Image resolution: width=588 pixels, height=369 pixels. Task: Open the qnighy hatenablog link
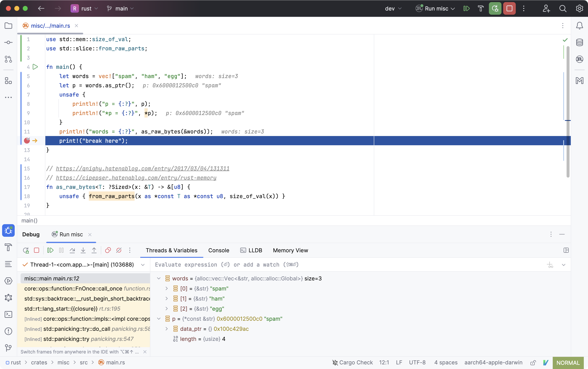click(x=143, y=168)
